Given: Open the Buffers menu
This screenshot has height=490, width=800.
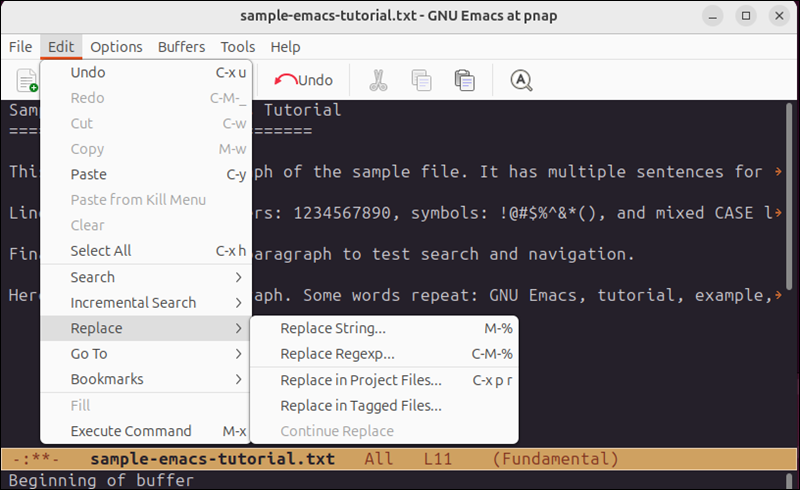Looking at the screenshot, I should pyautogui.click(x=181, y=47).
